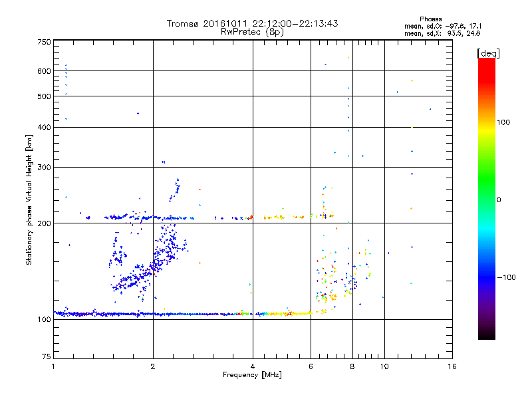The width and height of the screenshot is (532, 399).
Task: Click the x-axis "16" tick label
Action: [x=452, y=366]
